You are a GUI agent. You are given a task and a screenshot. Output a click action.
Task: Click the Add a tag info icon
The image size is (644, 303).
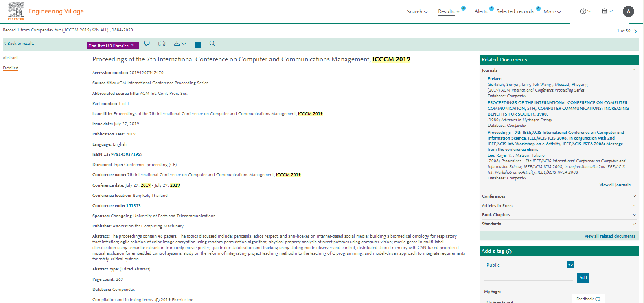pyautogui.click(x=509, y=252)
